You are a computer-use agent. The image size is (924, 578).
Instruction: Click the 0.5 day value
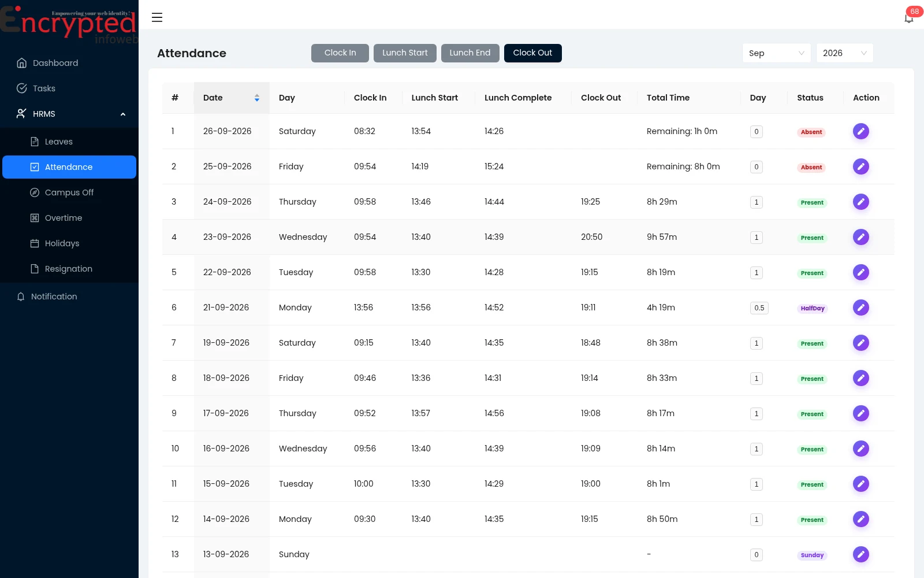pyautogui.click(x=759, y=308)
